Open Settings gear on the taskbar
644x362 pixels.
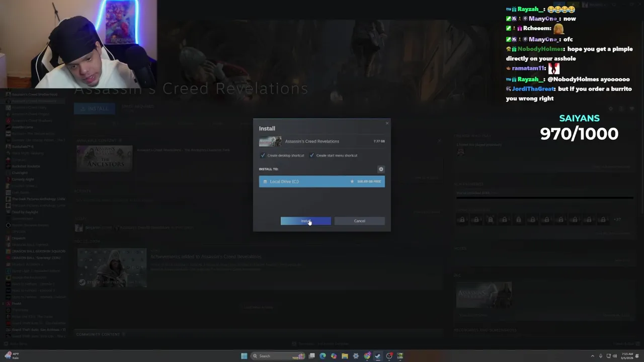356,356
